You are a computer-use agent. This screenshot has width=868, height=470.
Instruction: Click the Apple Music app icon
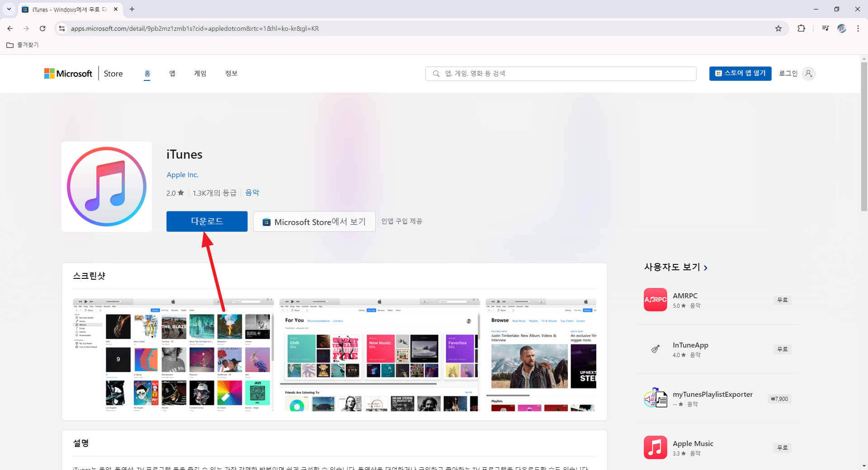coord(656,447)
